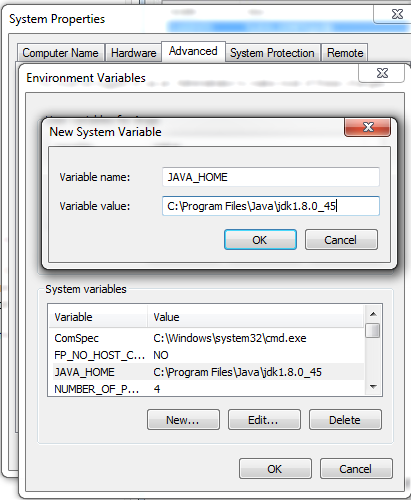Image resolution: width=411 pixels, height=500 pixels.
Task: Select the Advanced tab
Action: click(x=193, y=51)
